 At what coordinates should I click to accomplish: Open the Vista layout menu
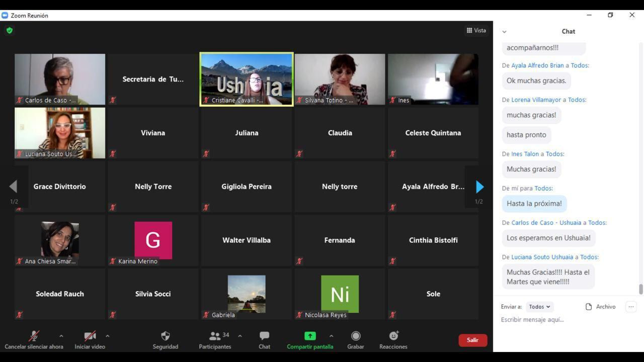[x=476, y=31]
